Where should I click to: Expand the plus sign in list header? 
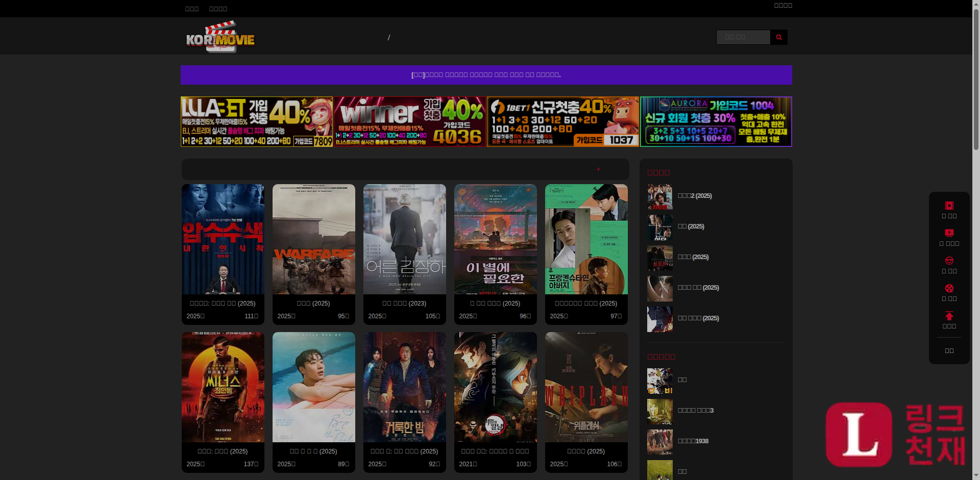coord(599,169)
